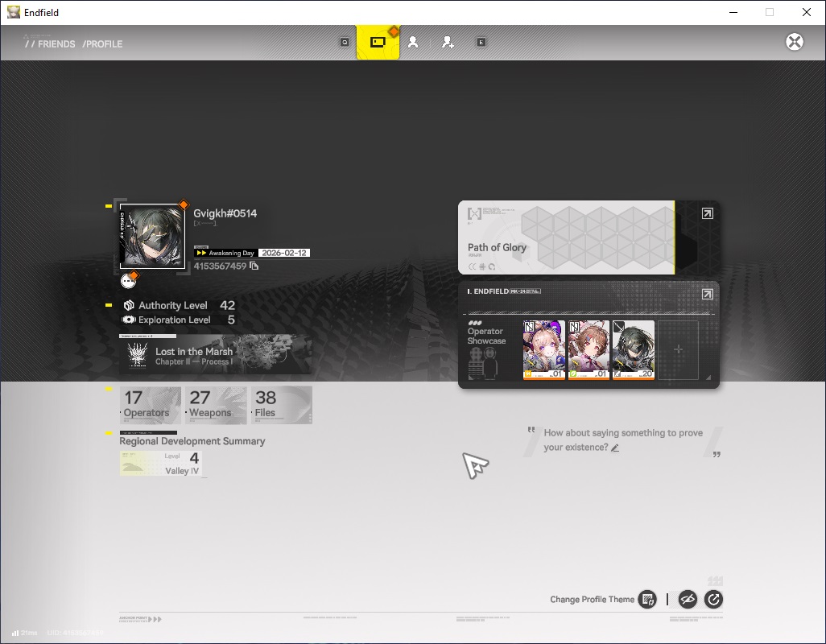
Task: Open the 38 Files stat tile
Action: pyautogui.click(x=281, y=405)
